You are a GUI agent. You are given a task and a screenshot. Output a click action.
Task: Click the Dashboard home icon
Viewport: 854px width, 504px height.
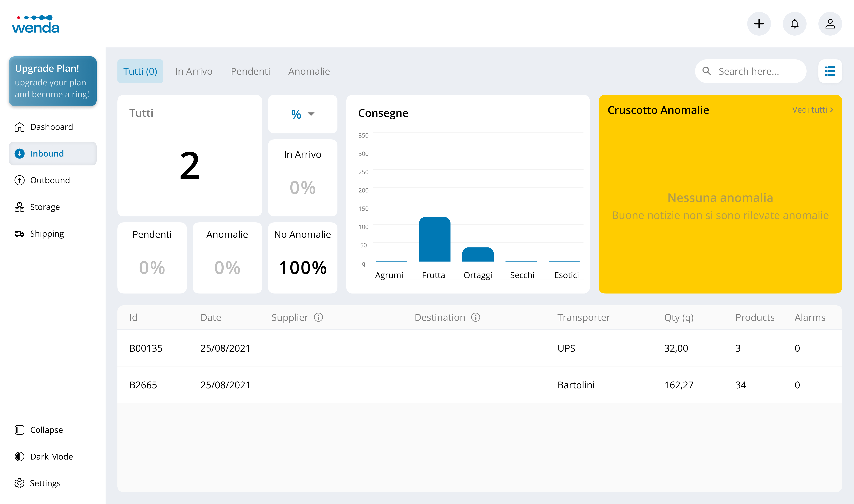[20, 127]
